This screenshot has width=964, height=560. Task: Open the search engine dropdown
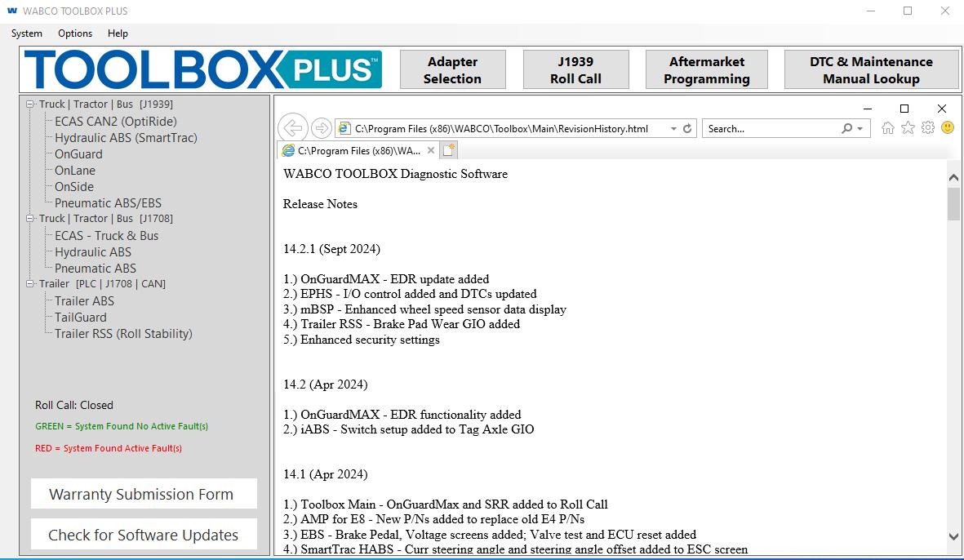[860, 128]
